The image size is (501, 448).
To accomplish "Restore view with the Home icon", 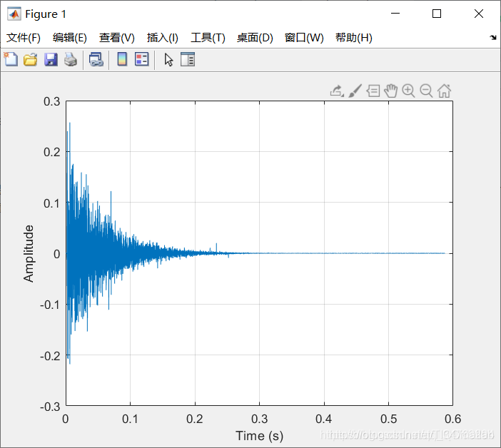I will click(x=444, y=91).
